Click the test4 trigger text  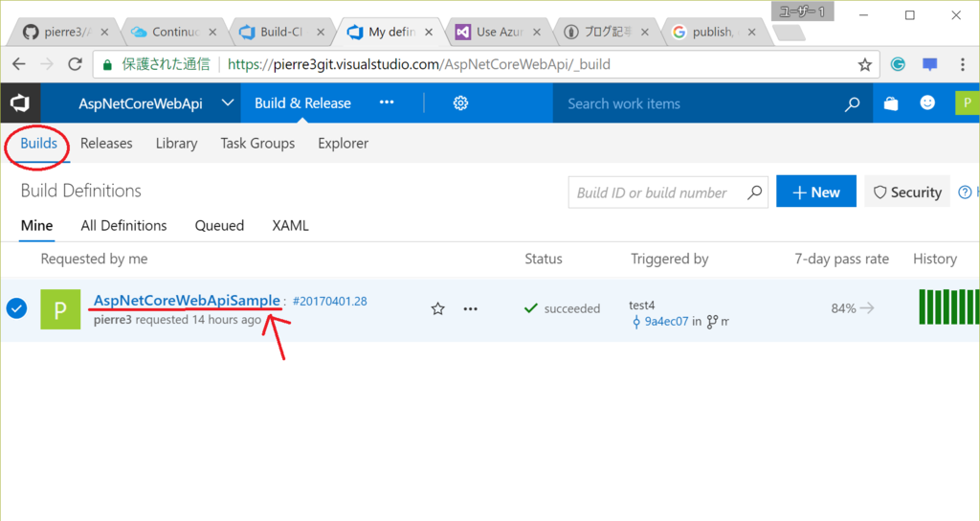coord(642,306)
